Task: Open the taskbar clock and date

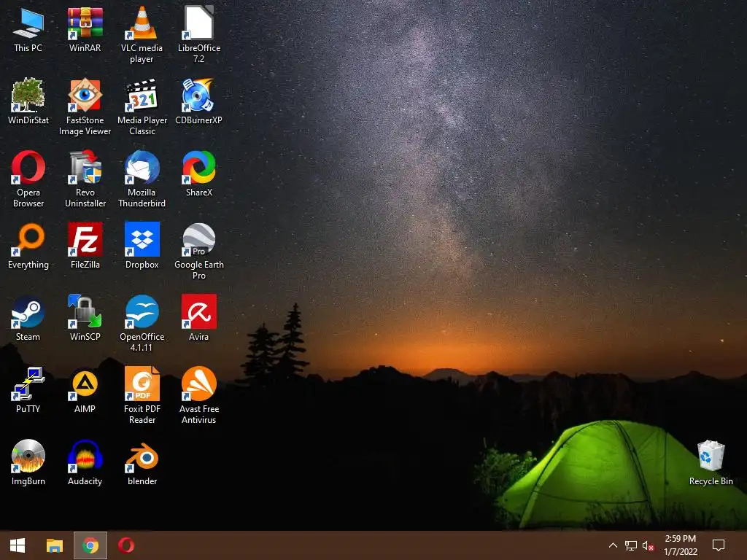Action: (681, 545)
